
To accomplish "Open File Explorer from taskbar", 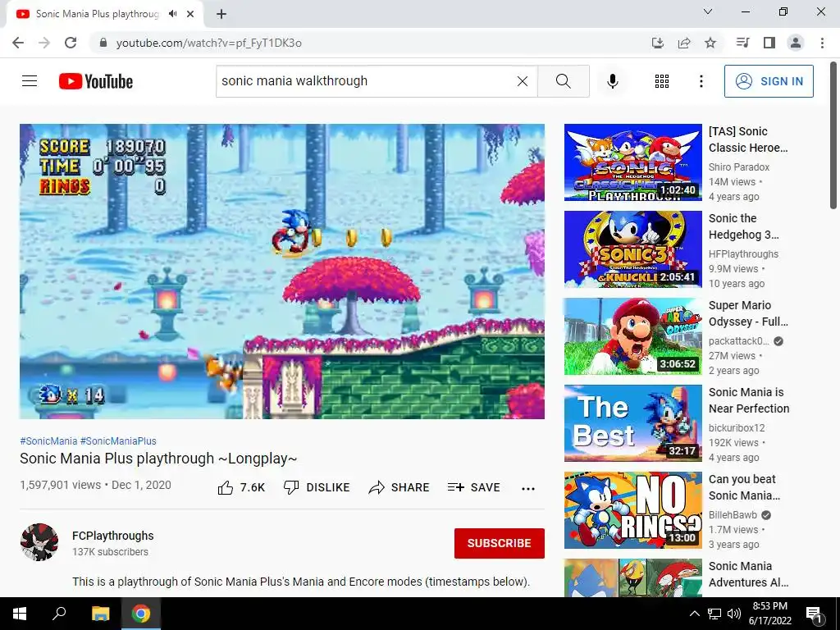I will coord(100,614).
